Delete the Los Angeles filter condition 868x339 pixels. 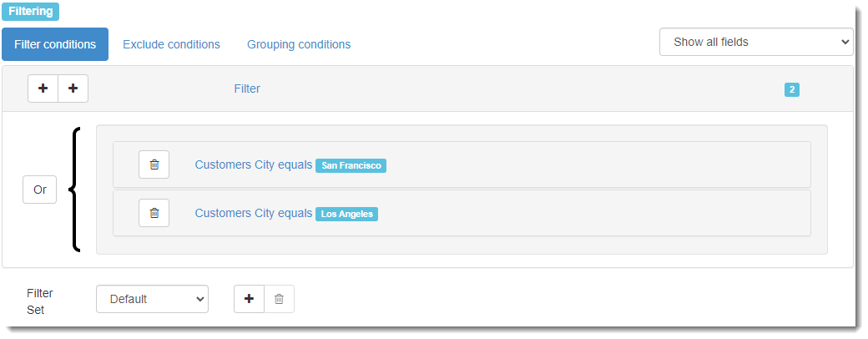(x=154, y=213)
